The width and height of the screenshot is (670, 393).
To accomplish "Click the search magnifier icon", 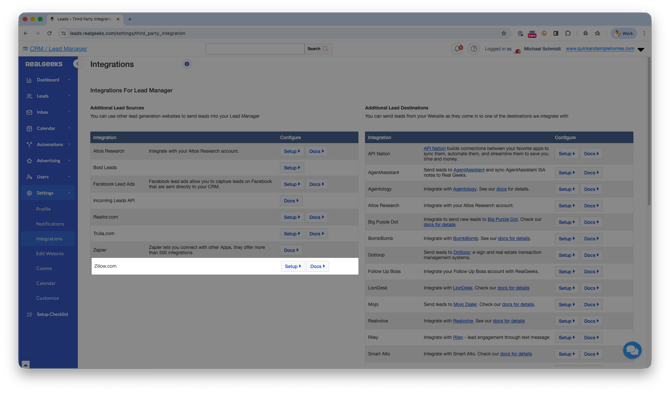I will point(326,49).
